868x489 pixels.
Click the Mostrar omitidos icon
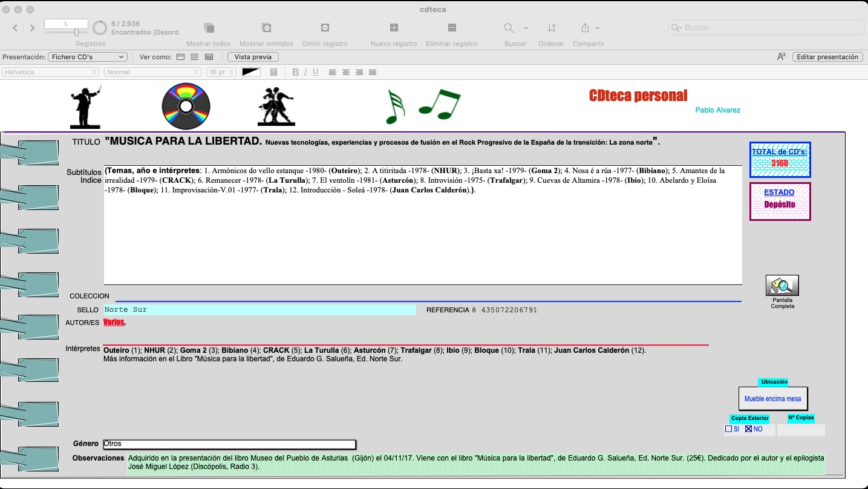tap(266, 28)
